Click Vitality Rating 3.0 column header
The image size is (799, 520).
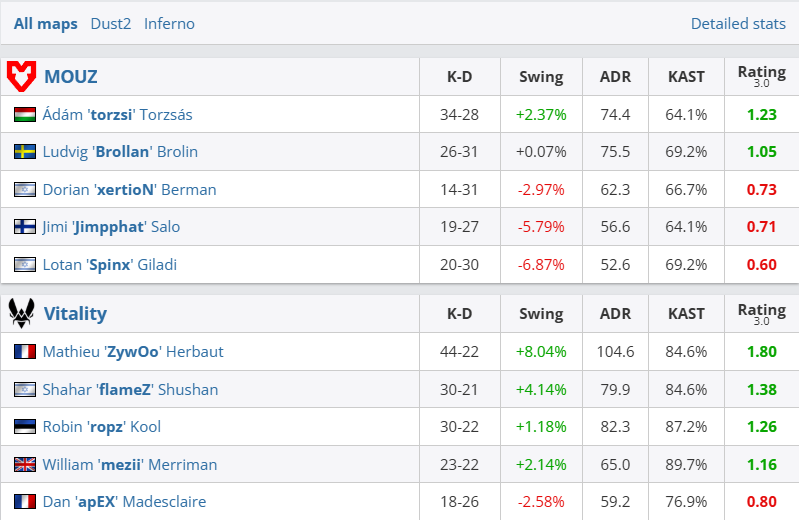[x=761, y=313]
